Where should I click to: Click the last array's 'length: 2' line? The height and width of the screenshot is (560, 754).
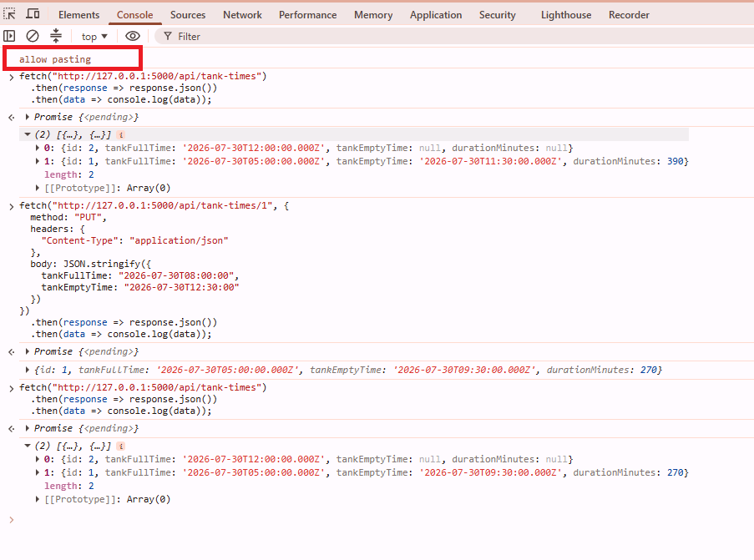[x=69, y=487]
